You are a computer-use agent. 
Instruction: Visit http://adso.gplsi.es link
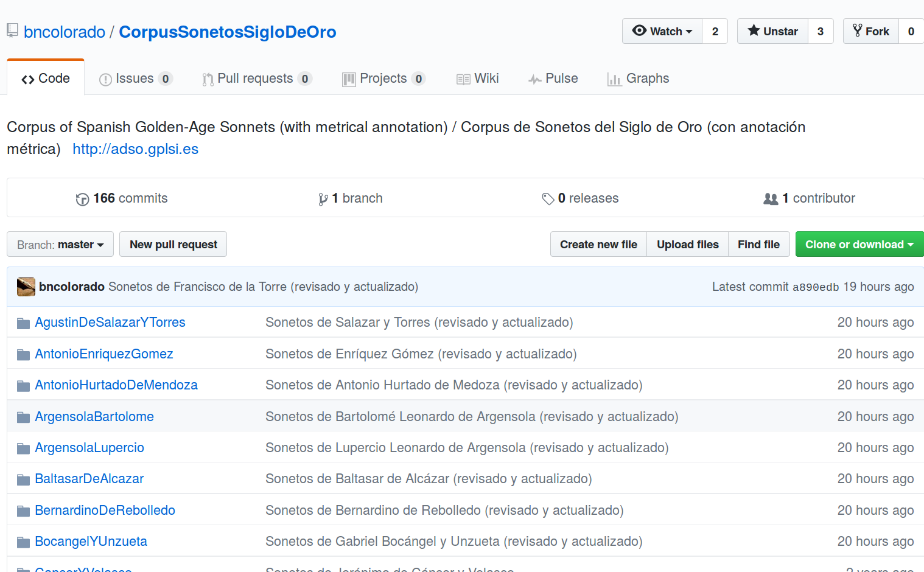coord(135,149)
